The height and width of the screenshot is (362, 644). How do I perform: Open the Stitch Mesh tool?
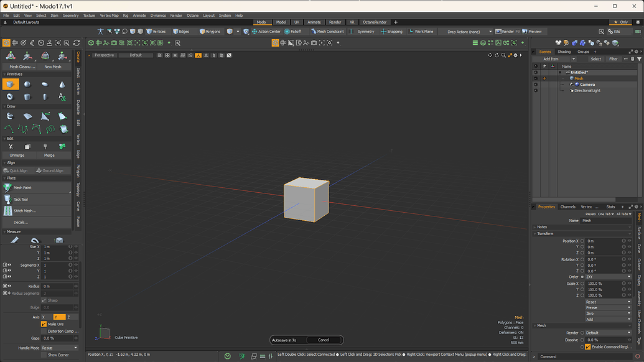click(37, 211)
